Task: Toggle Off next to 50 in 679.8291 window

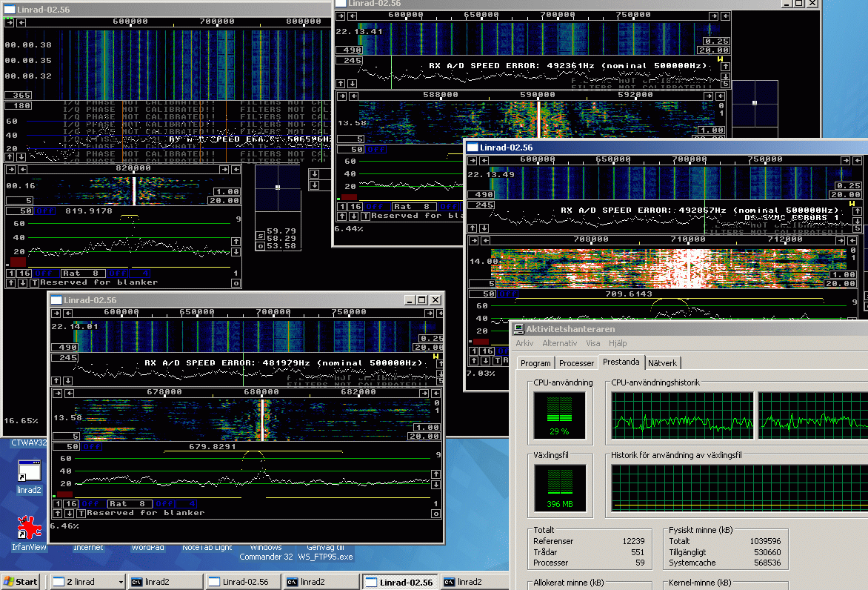Action: (x=91, y=446)
